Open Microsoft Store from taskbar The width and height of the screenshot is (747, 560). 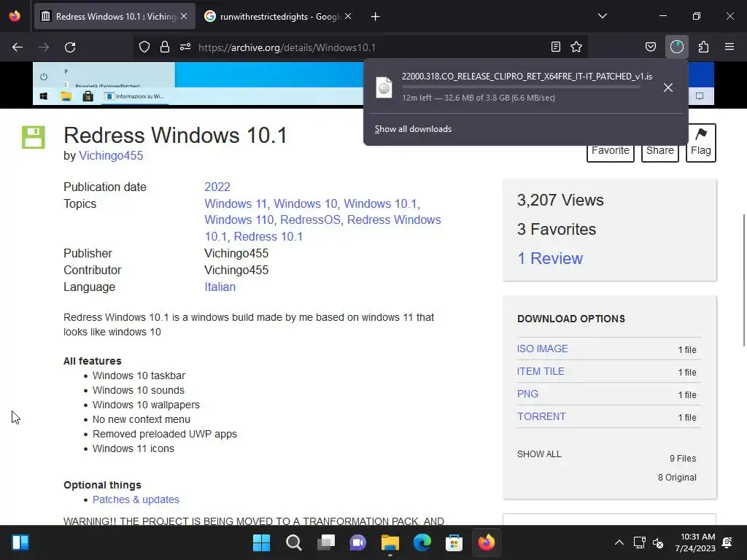click(454, 542)
